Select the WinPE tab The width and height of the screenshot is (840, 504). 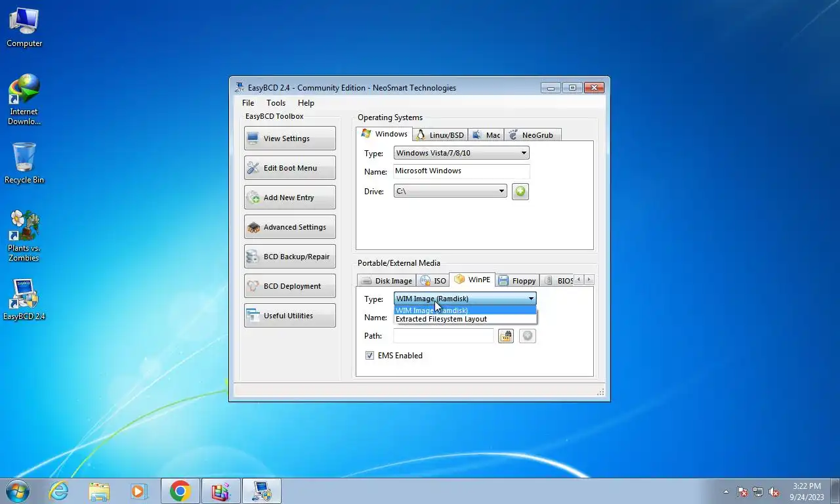[x=472, y=280]
